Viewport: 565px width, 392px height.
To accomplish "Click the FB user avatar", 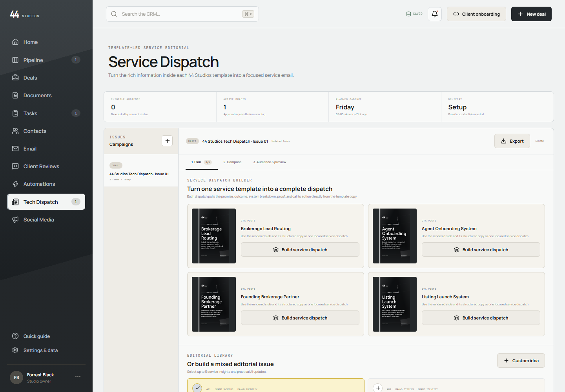I will tap(16, 377).
